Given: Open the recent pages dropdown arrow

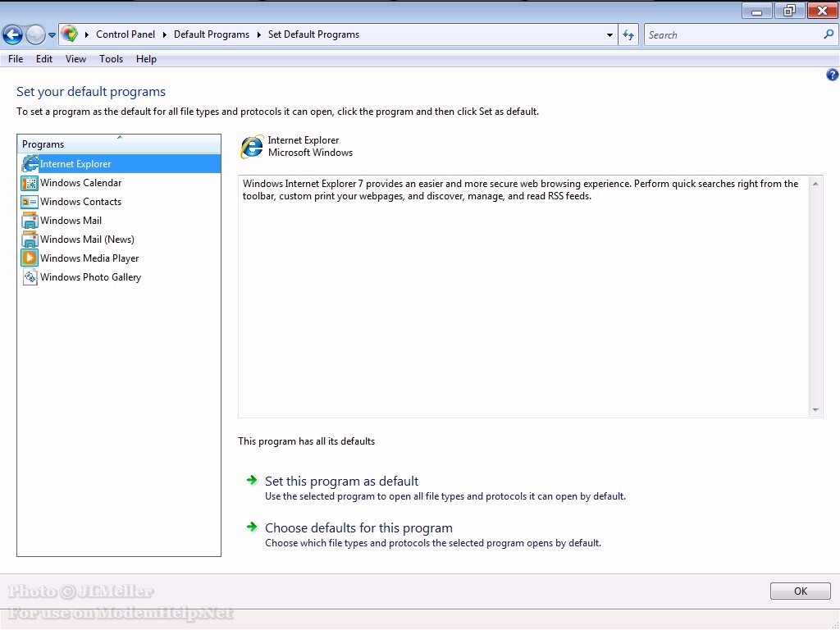Looking at the screenshot, I should click(x=52, y=35).
